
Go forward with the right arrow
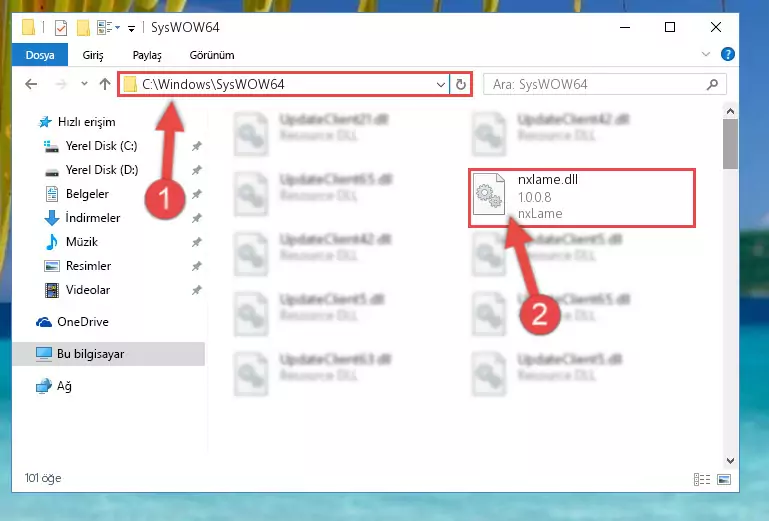tap(61, 84)
